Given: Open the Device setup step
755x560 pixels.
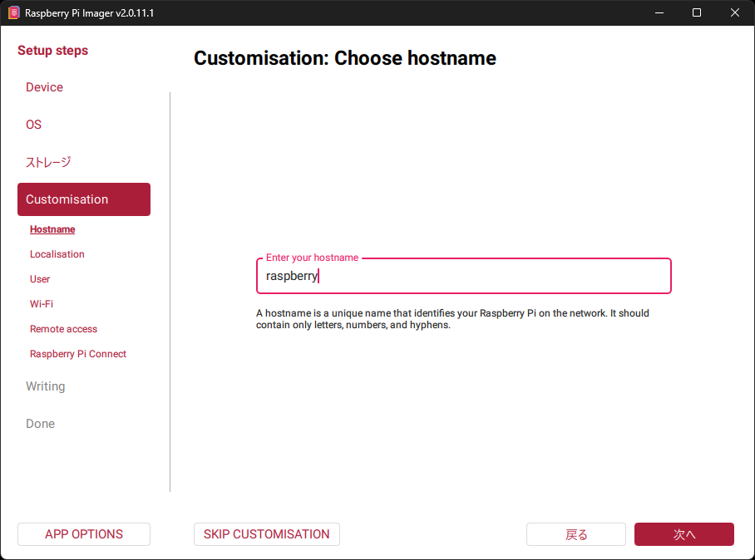Looking at the screenshot, I should [44, 87].
